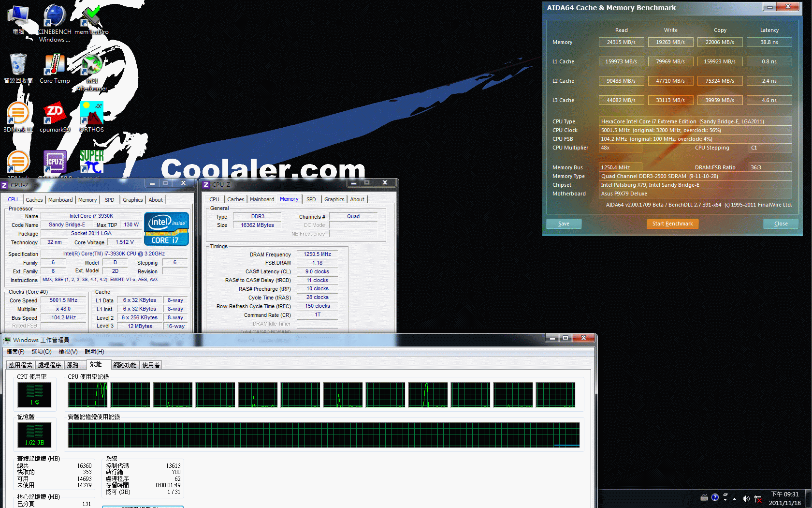Viewport: 812px width, 508px height.
Task: Open Mainboard tab in CPU-Z Timings window
Action: [262, 199]
